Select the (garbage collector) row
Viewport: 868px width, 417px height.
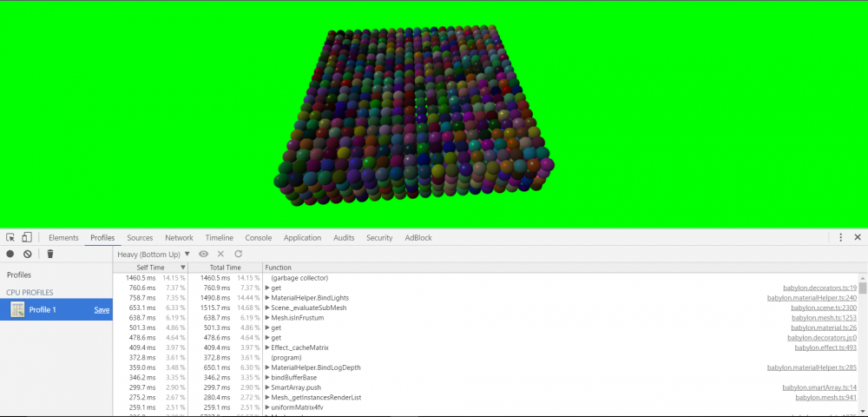(487, 278)
